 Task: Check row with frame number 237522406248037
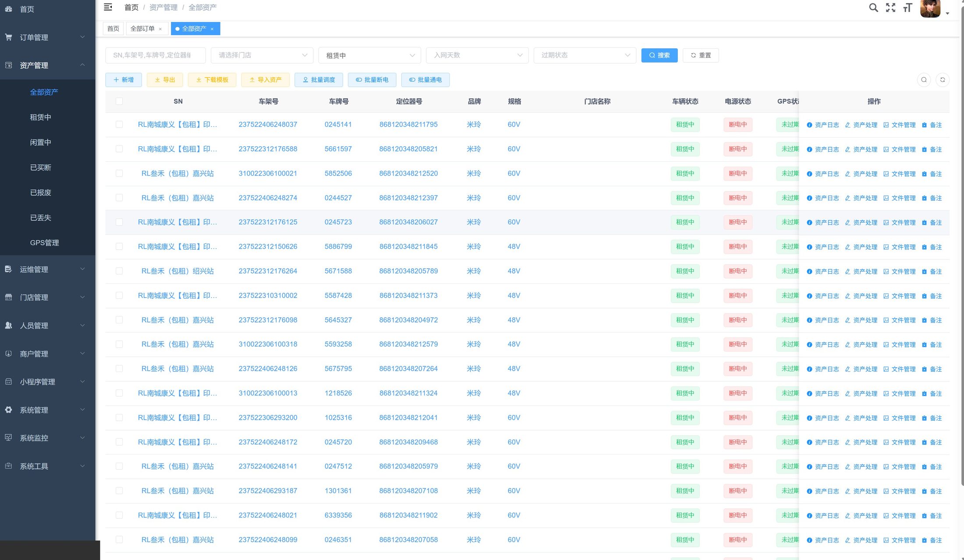tap(119, 124)
